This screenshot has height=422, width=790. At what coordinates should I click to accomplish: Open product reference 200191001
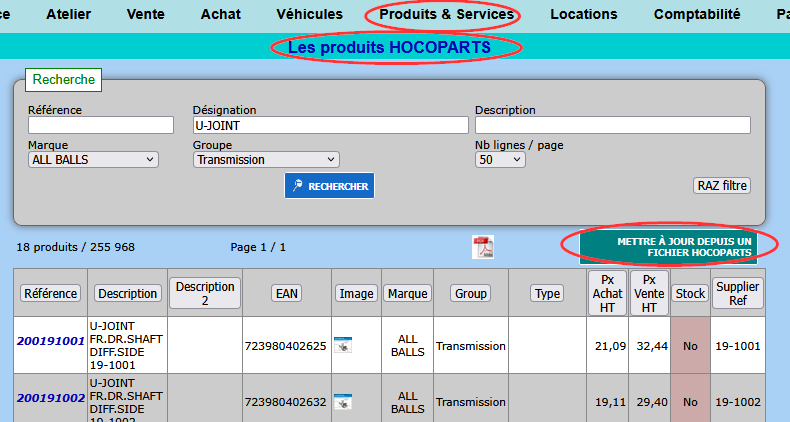coord(50,341)
